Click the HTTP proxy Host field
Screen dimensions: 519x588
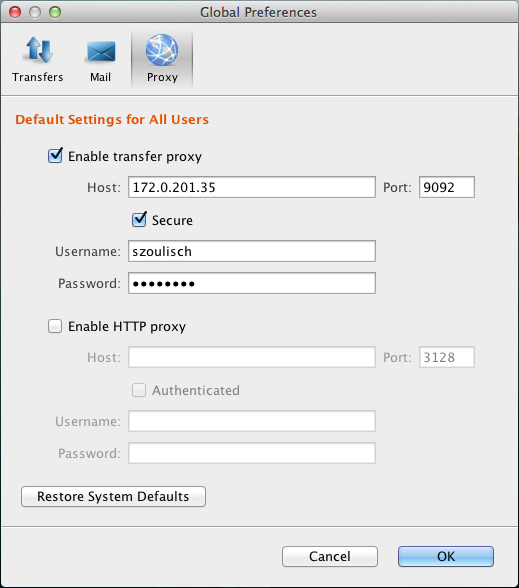[x=252, y=357]
